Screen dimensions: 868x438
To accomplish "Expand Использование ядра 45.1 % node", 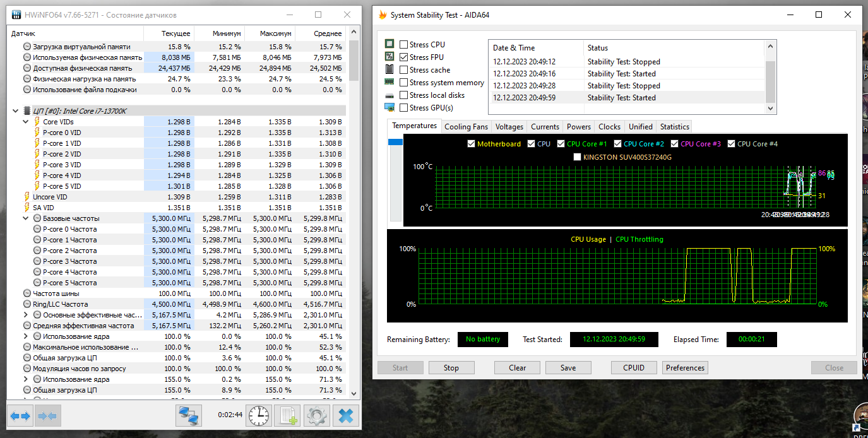I will pos(26,336).
